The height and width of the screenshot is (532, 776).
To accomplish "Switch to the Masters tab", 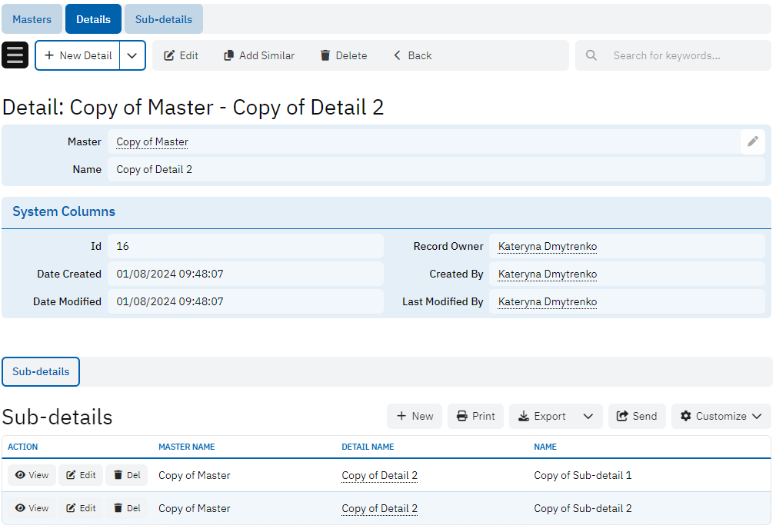I will [x=32, y=19].
